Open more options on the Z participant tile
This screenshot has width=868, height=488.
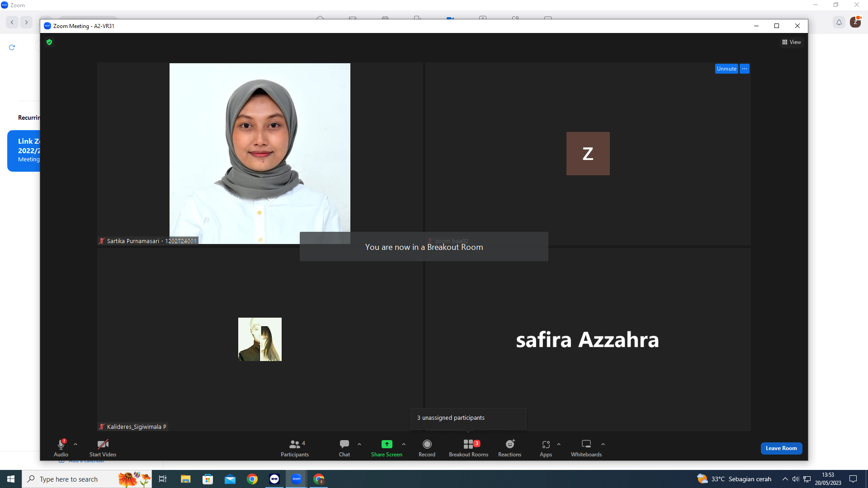(x=745, y=69)
